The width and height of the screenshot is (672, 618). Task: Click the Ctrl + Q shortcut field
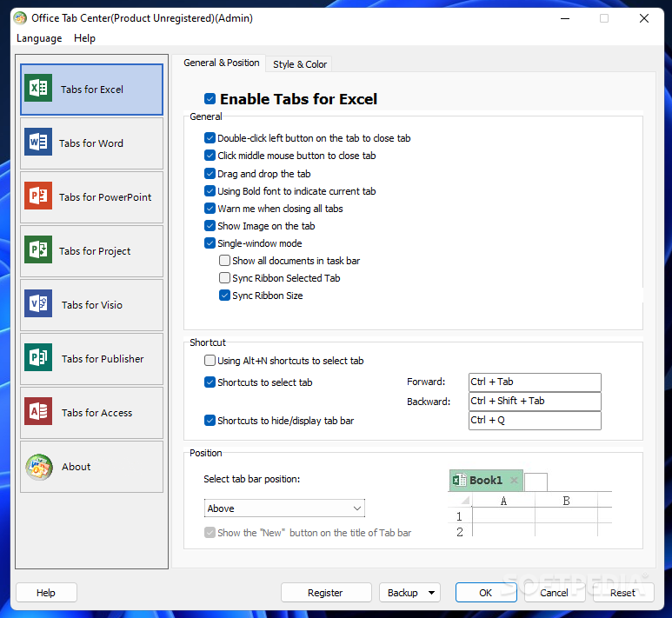click(535, 421)
